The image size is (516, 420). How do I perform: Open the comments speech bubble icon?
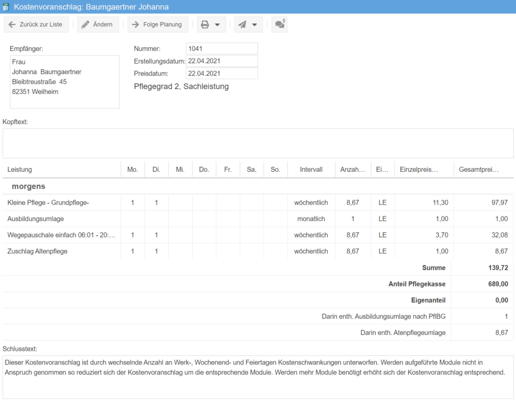point(279,25)
